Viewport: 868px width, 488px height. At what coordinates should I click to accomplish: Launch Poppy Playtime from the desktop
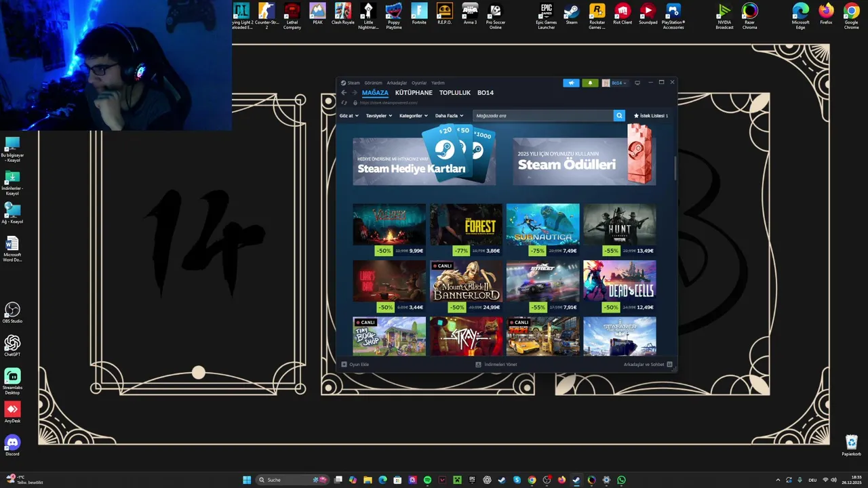point(393,16)
